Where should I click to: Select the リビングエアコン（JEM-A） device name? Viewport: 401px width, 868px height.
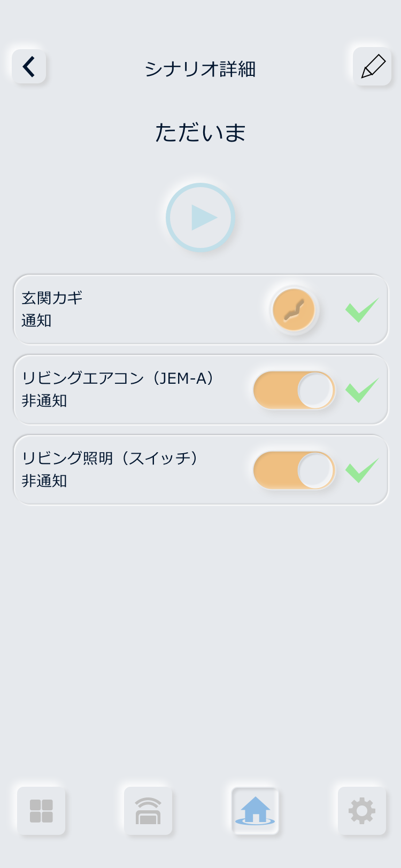[x=118, y=378]
